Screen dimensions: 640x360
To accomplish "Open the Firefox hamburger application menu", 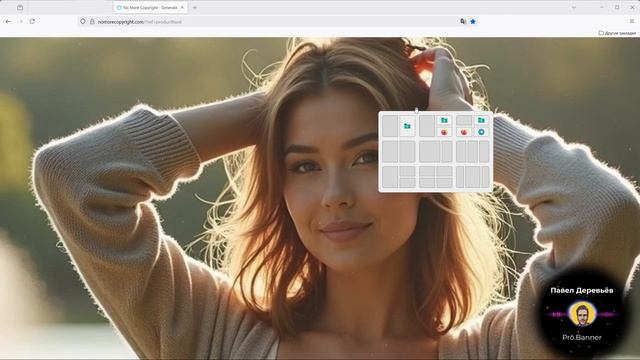I will tap(631, 21).
